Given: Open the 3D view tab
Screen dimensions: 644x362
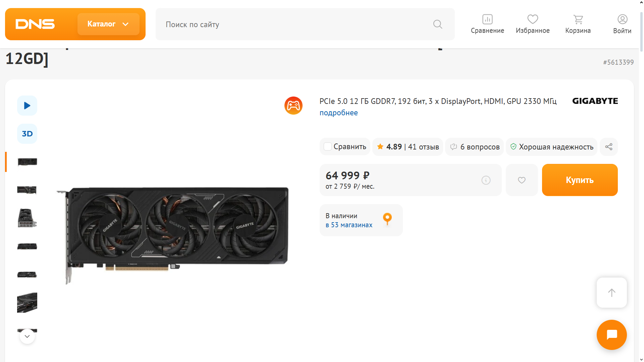Looking at the screenshot, I should 27,134.
